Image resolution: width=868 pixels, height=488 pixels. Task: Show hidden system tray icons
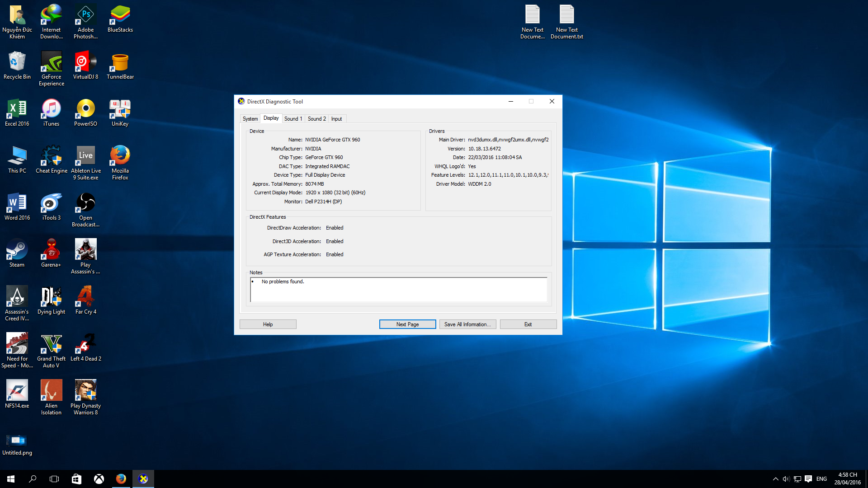775,479
